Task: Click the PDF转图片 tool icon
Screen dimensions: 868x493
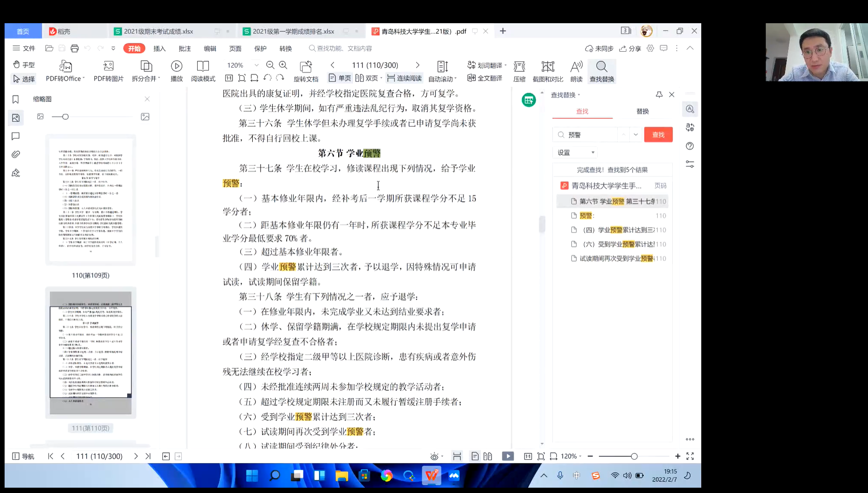Action: point(108,66)
